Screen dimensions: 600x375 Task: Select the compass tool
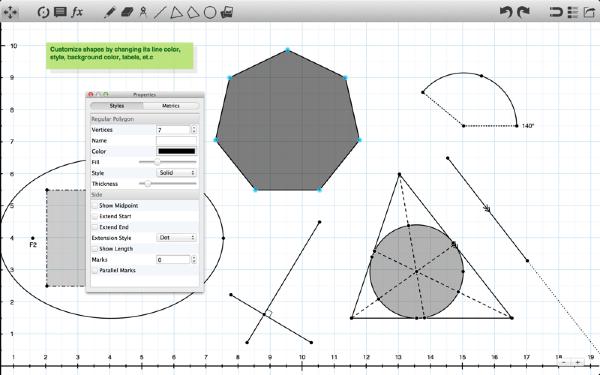[143, 12]
